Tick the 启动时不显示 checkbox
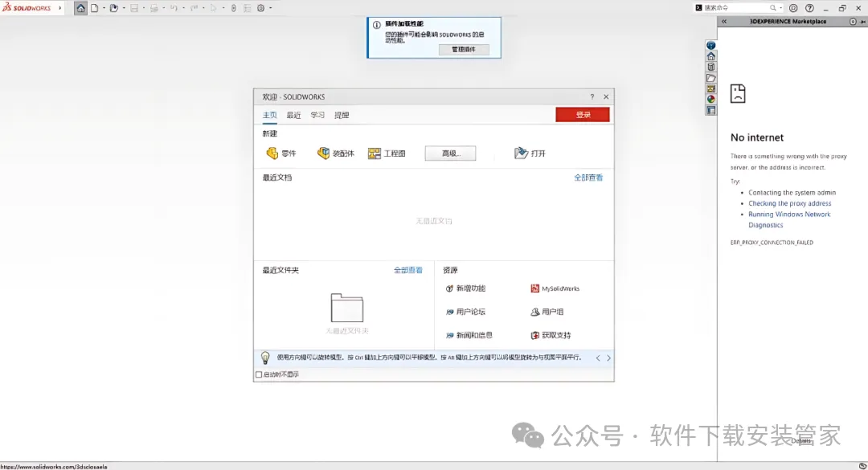The width and height of the screenshot is (868, 470). click(x=259, y=374)
